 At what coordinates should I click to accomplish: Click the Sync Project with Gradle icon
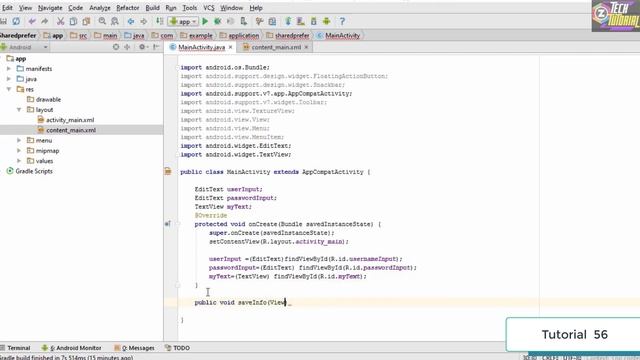(x=288, y=21)
